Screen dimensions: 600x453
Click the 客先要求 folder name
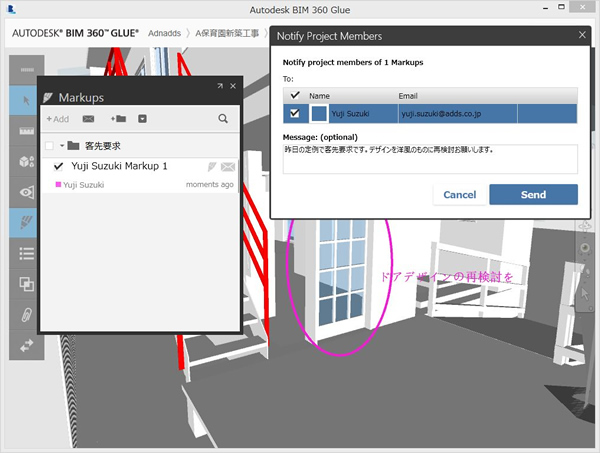[x=103, y=146]
